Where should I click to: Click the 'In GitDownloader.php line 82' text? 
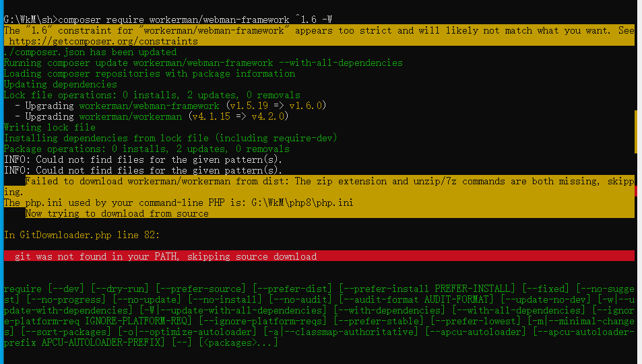pyautogui.click(x=82, y=235)
